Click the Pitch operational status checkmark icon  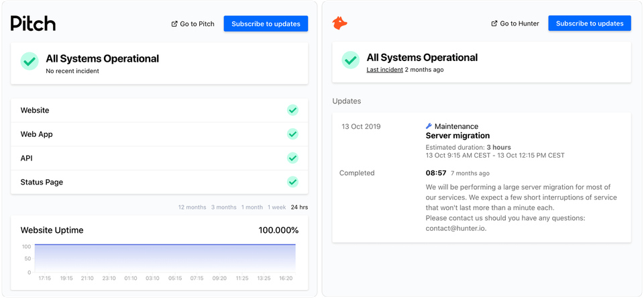coord(29,61)
